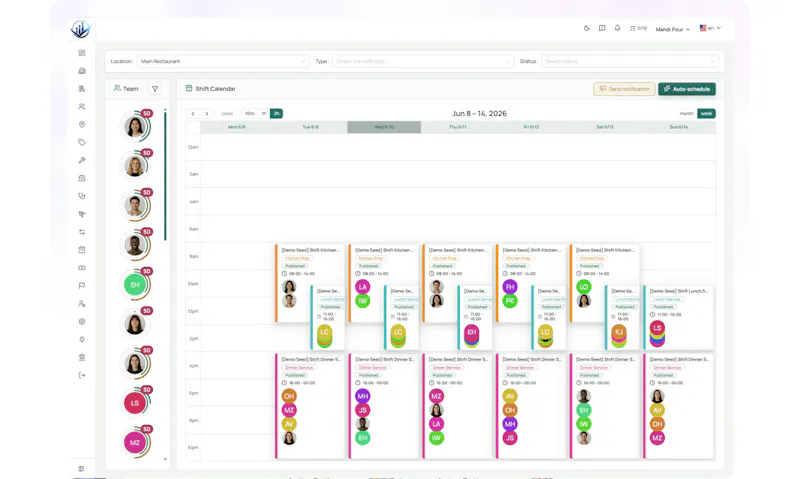This screenshot has width=800, height=479.
Task: Select MZ team member avatar in Team list
Action: [135, 442]
